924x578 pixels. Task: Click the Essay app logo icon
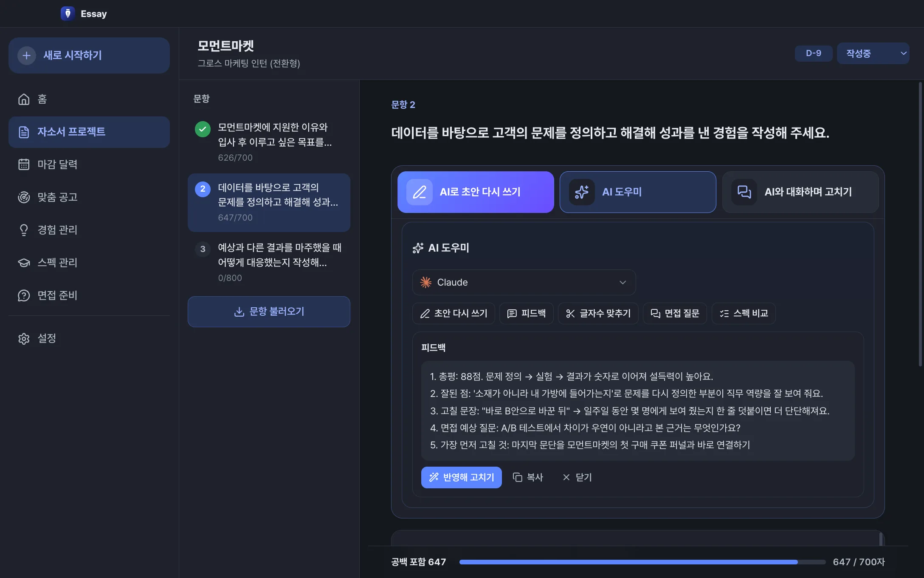tap(68, 14)
